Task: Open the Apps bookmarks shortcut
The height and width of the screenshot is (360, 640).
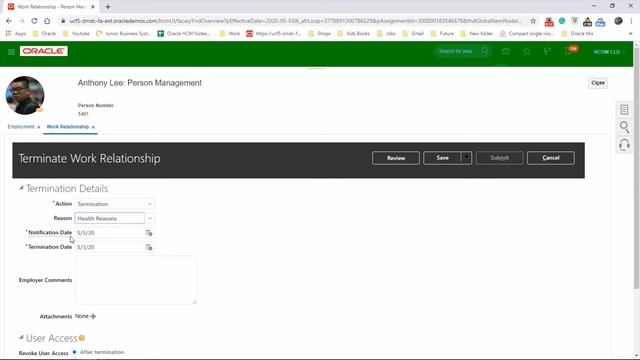Action: (x=16, y=33)
